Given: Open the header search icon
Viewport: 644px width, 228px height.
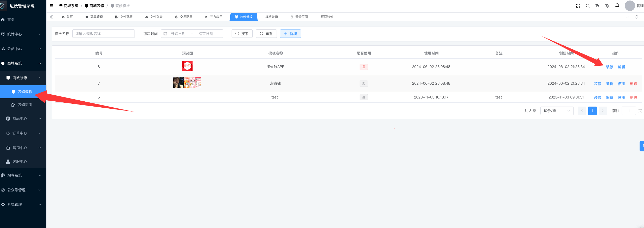Looking at the screenshot, I should tap(588, 6).
